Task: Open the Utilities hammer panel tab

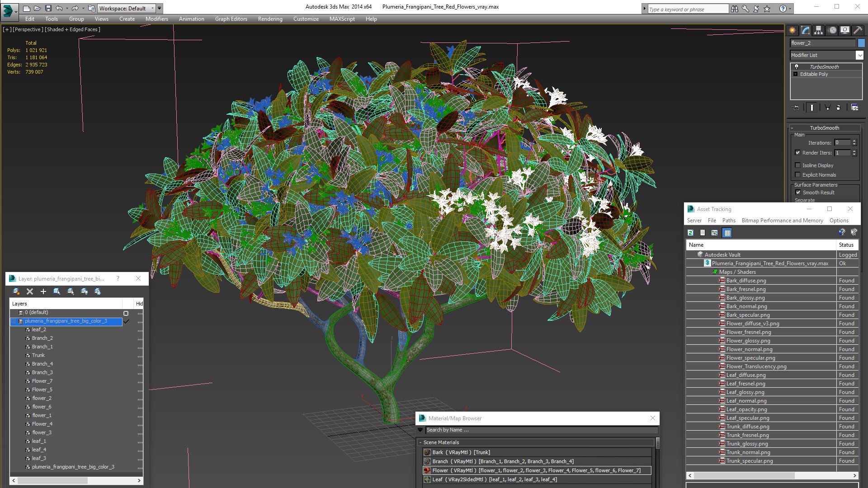Action: (x=858, y=30)
